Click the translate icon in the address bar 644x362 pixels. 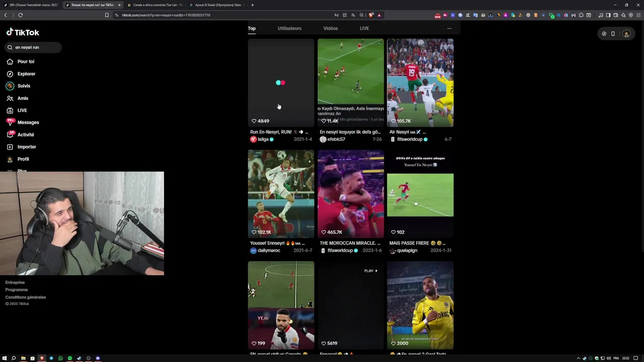tap(353, 15)
